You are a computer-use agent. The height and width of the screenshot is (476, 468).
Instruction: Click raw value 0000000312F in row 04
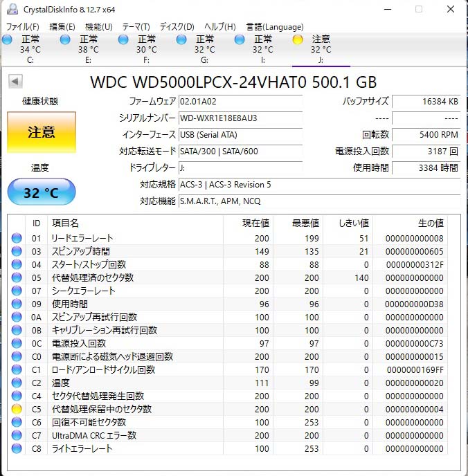point(415,264)
